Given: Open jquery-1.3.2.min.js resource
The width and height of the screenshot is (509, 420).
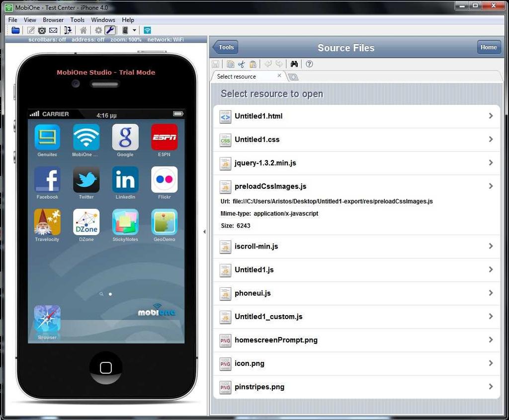Looking at the screenshot, I should tap(356, 163).
